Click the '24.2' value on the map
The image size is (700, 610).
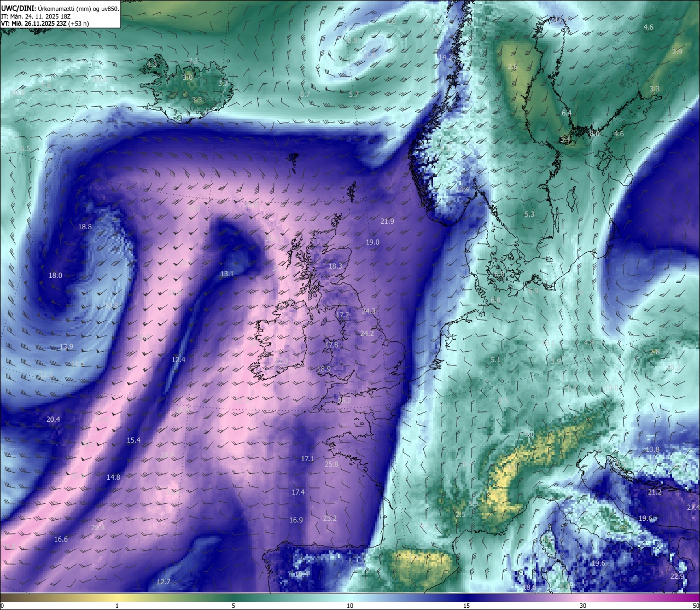click(367, 334)
